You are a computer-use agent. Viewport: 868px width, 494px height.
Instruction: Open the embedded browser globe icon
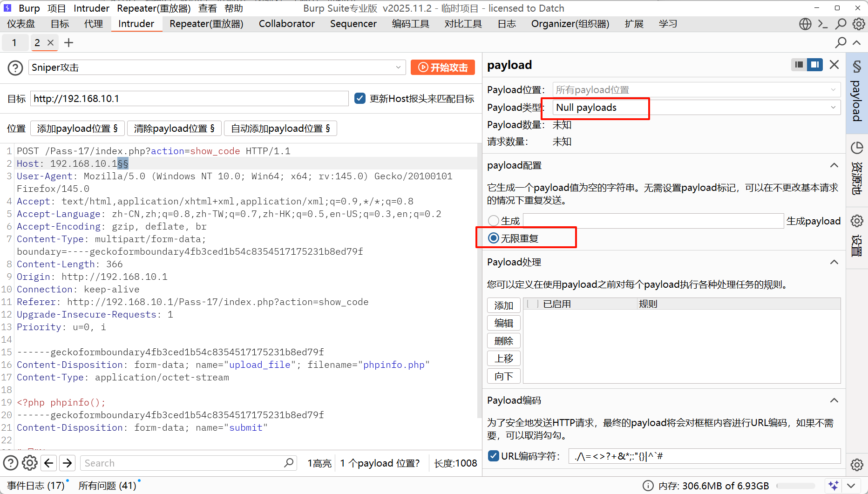[x=805, y=24]
